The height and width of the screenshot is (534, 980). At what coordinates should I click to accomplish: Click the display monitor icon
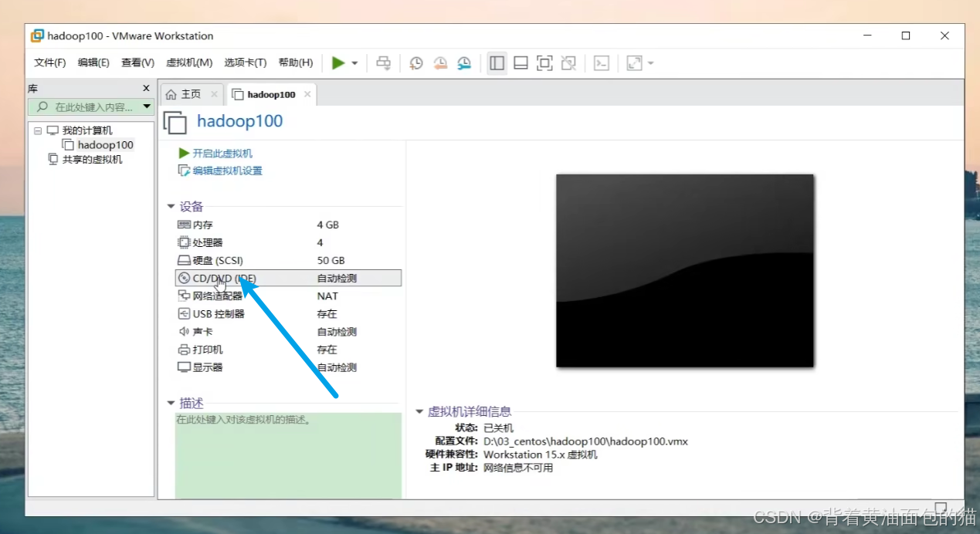(x=184, y=367)
